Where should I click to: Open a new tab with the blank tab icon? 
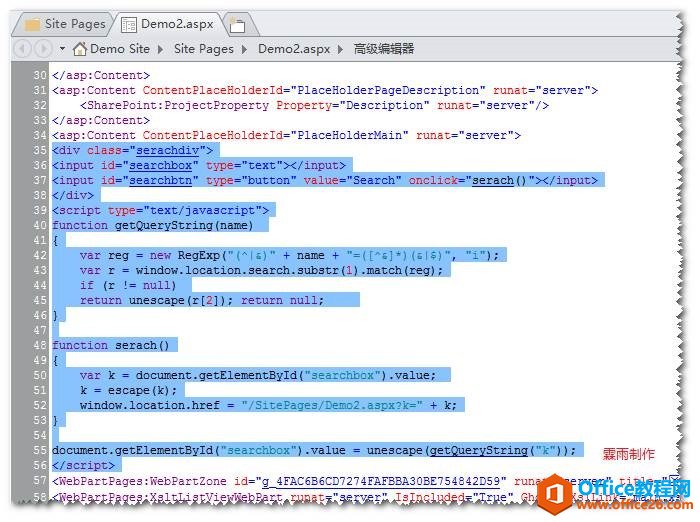238,26
